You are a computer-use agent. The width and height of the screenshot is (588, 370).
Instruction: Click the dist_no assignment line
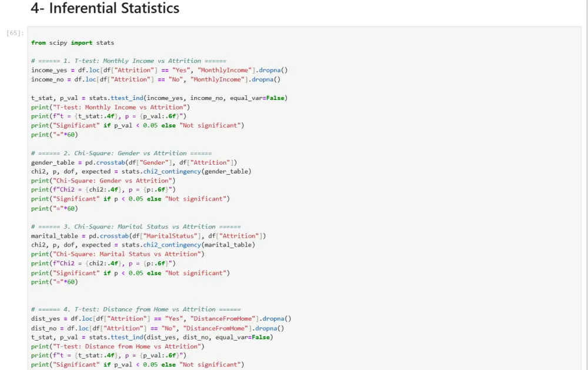[158, 328]
